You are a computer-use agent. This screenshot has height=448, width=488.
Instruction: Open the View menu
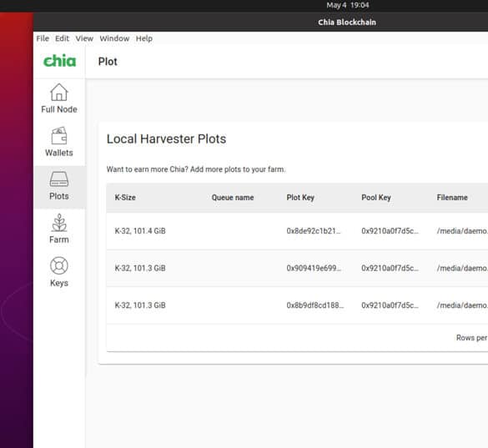pyautogui.click(x=84, y=38)
